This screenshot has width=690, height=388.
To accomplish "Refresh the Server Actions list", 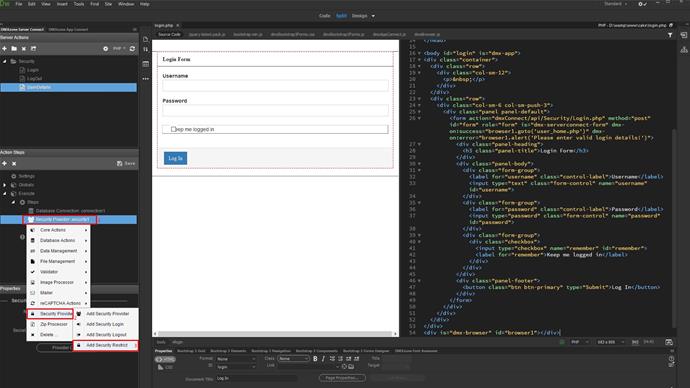I will point(132,48).
